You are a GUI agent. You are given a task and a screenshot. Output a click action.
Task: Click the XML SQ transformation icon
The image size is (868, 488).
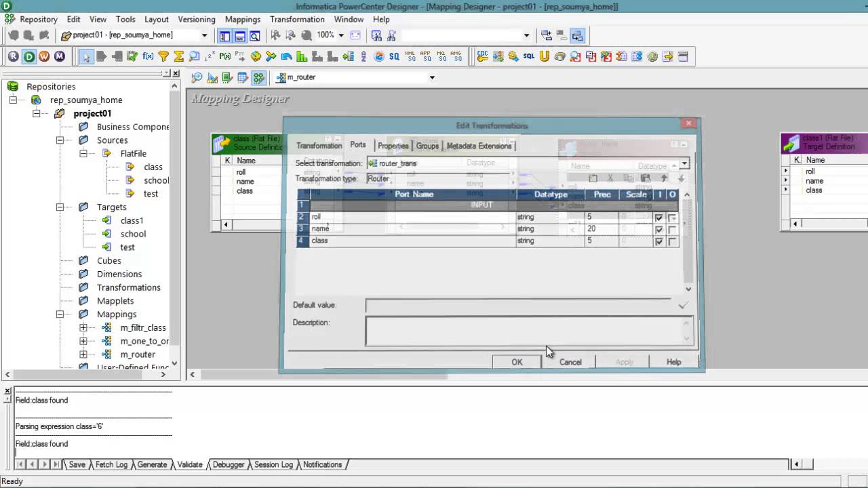coord(410,56)
